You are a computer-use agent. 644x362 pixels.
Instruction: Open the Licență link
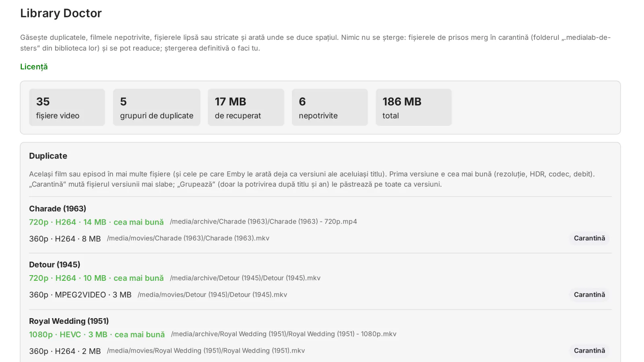34,67
